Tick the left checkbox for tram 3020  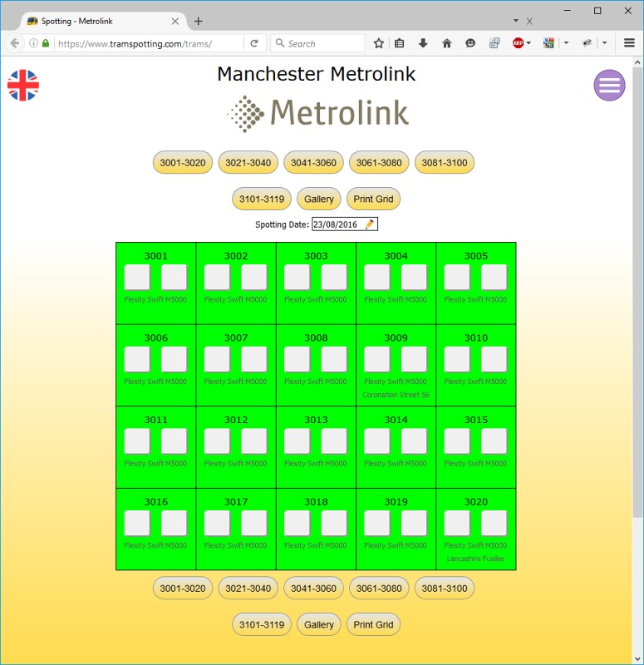click(457, 524)
